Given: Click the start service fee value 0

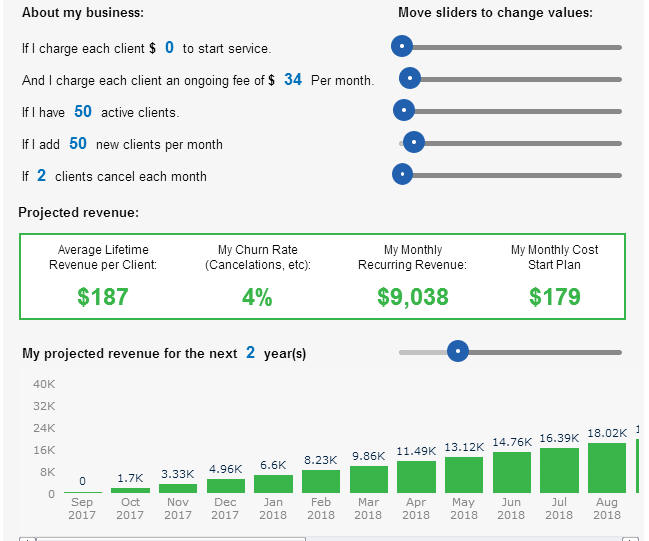Looking at the screenshot, I should point(169,47).
